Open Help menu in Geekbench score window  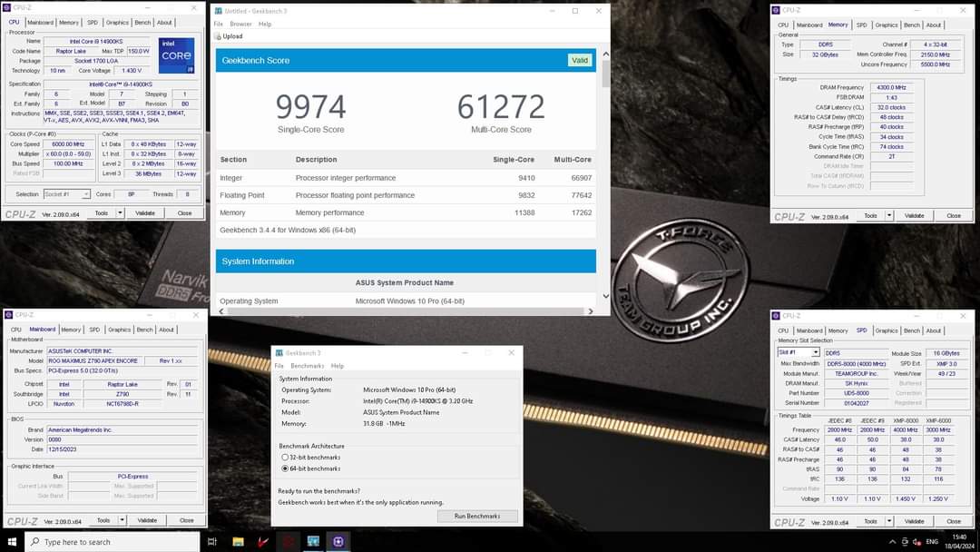pyautogui.click(x=265, y=24)
